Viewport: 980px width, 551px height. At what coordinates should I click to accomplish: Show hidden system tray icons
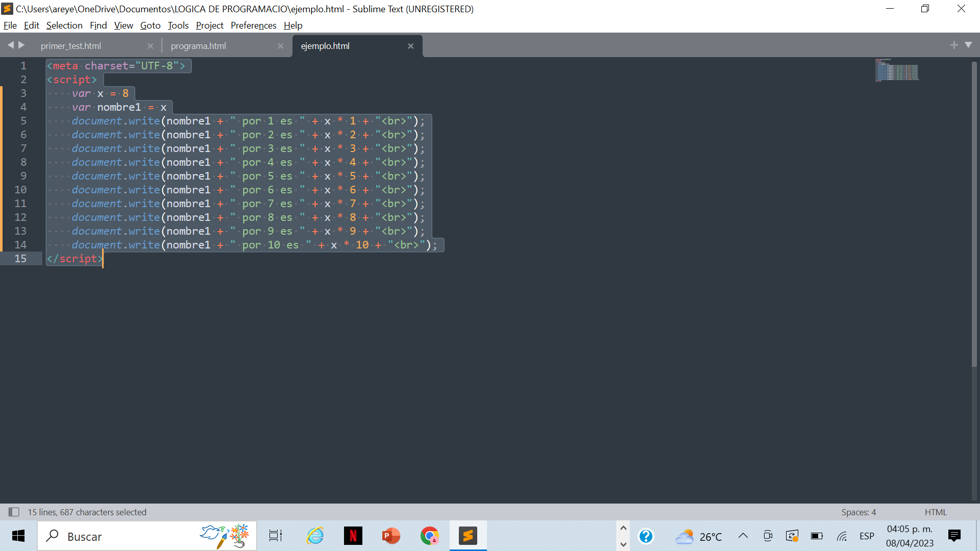coord(743,536)
